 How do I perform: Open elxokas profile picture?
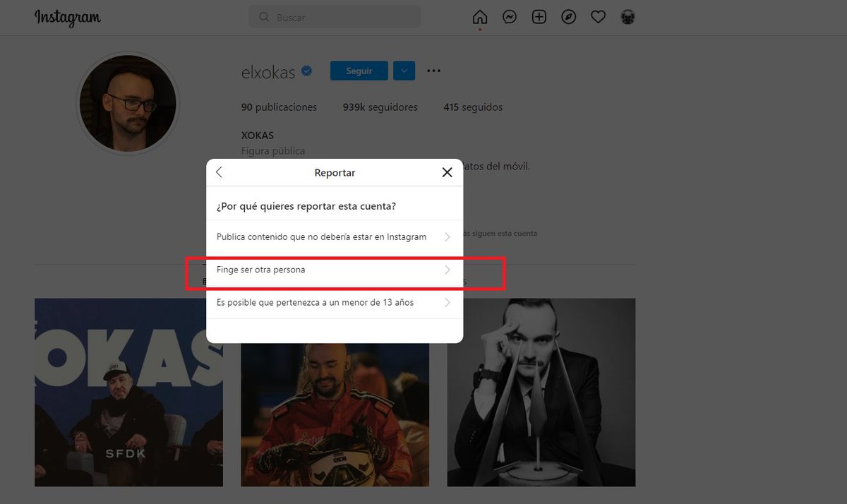(128, 103)
